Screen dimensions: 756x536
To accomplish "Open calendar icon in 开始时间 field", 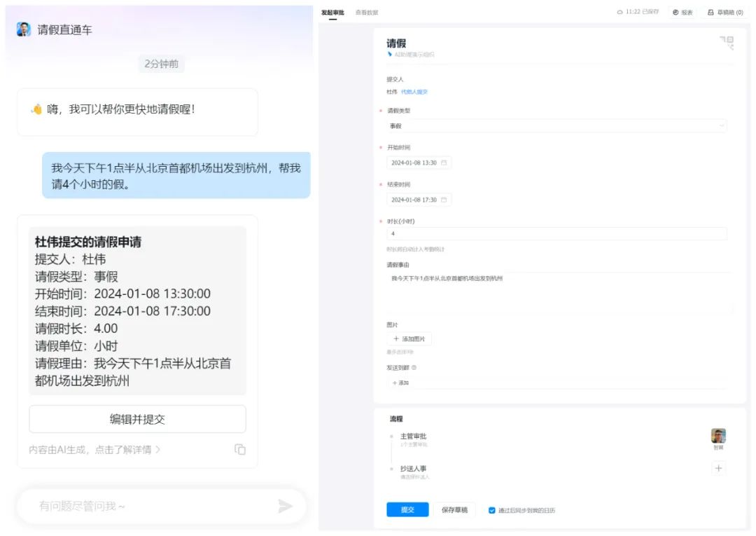I will pos(444,163).
